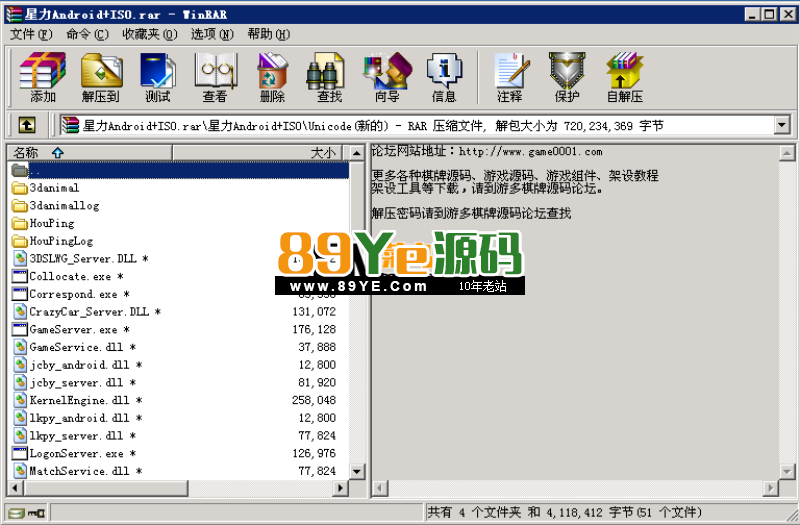Click the game0001.com URL in comment
Screen dimensions: 800x525
coord(531,152)
